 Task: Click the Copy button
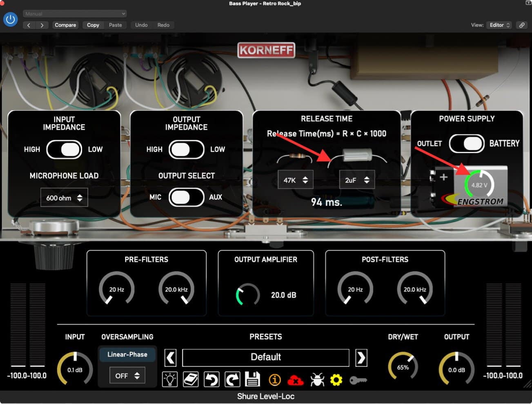[x=93, y=25]
